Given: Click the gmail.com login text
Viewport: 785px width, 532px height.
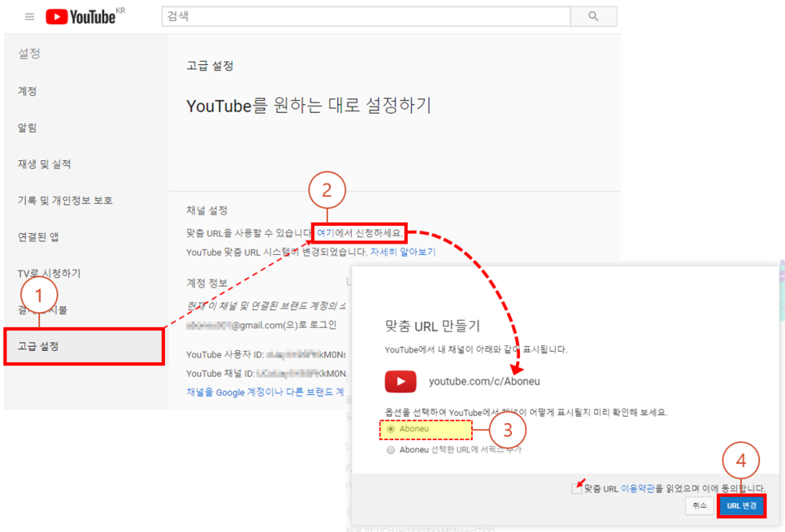Looking at the screenshot, I should 262,326.
